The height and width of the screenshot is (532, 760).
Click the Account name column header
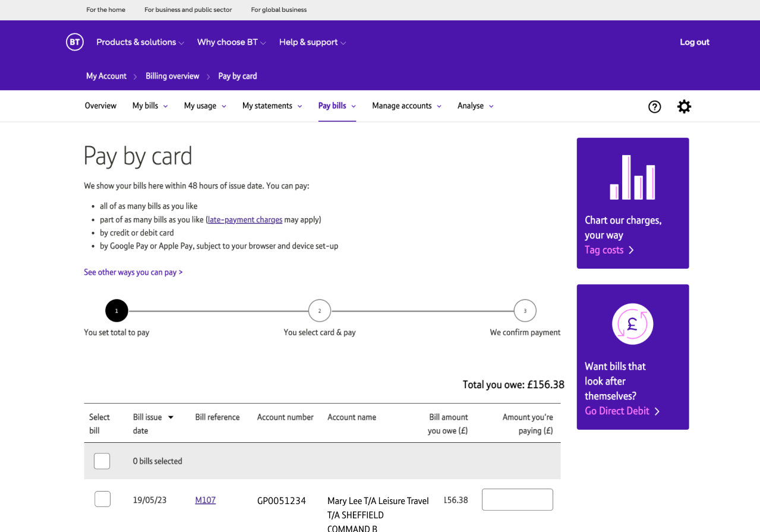[352, 417]
